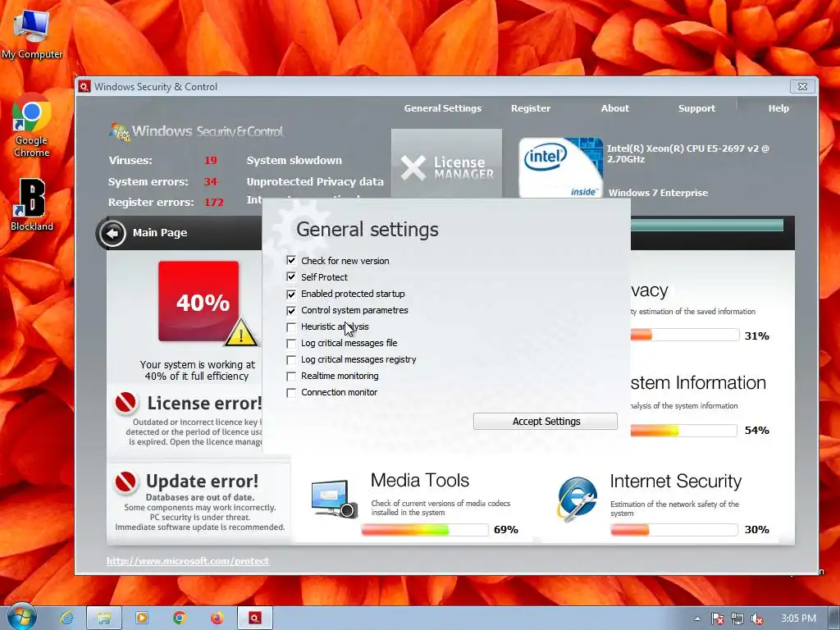This screenshot has width=840, height=630.
Task: Open Support menu item
Action: pos(696,108)
